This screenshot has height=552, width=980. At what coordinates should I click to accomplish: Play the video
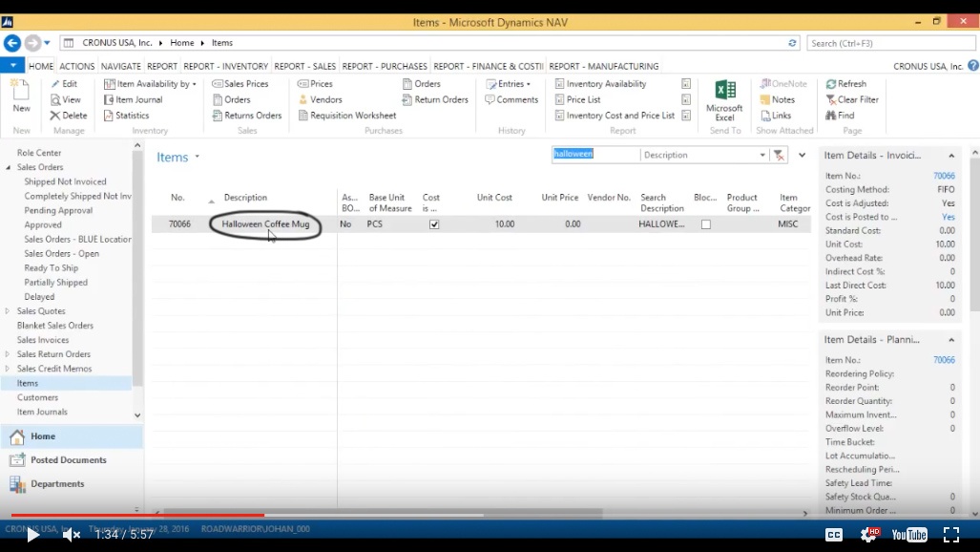(32, 535)
